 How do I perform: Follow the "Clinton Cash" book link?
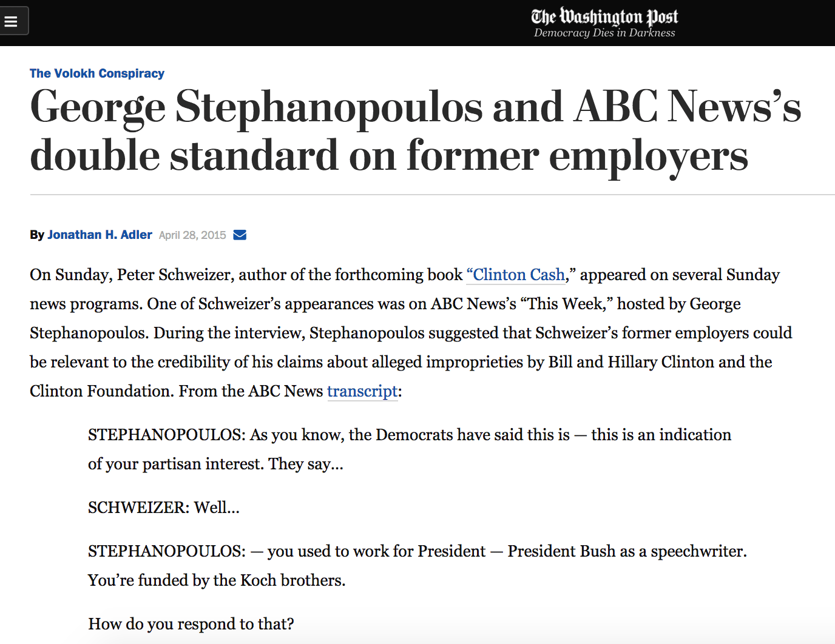point(516,275)
